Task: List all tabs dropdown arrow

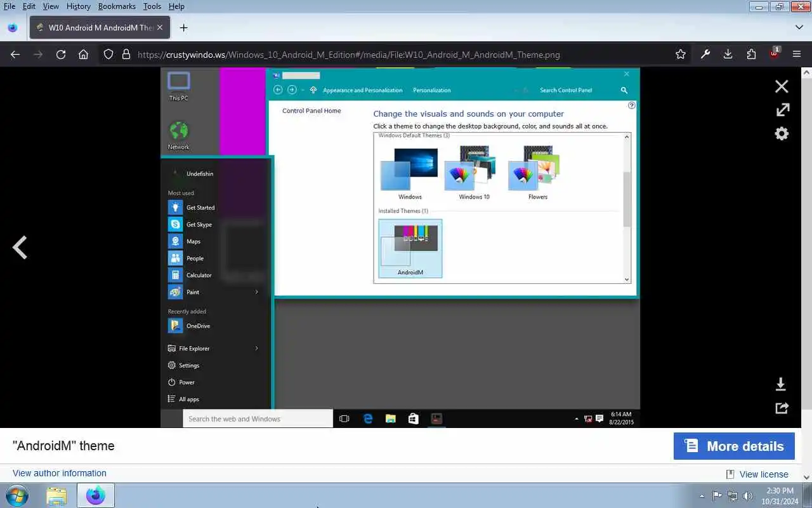Action: (x=799, y=27)
